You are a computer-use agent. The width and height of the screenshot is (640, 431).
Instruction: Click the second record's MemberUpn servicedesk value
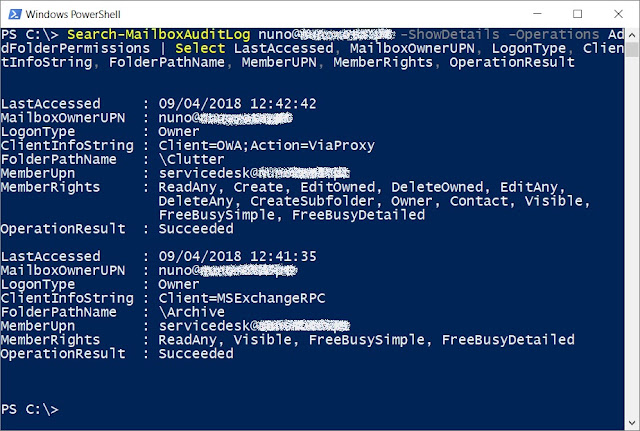(254, 326)
